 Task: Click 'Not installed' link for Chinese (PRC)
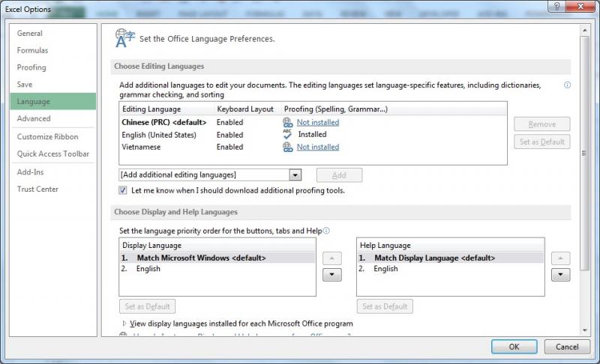pos(318,123)
